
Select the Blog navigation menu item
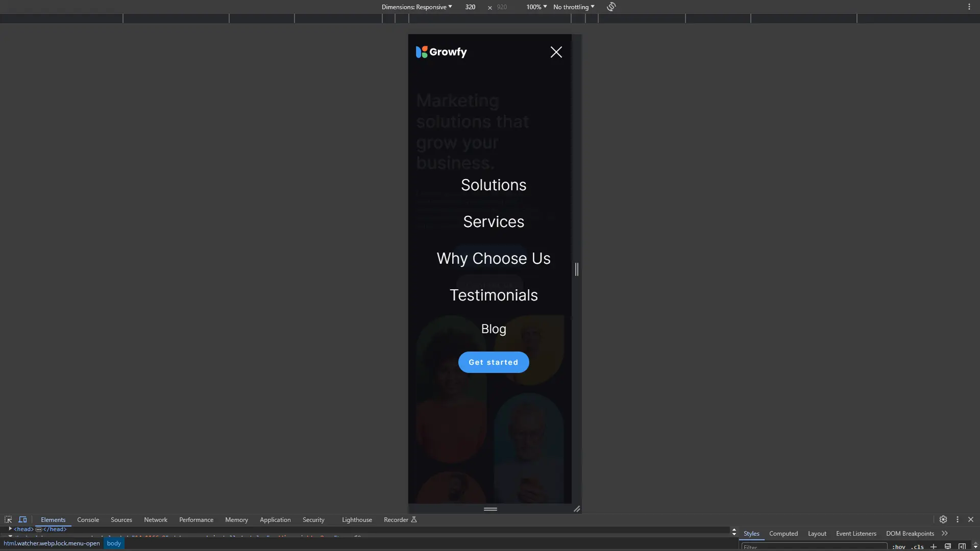(x=494, y=330)
